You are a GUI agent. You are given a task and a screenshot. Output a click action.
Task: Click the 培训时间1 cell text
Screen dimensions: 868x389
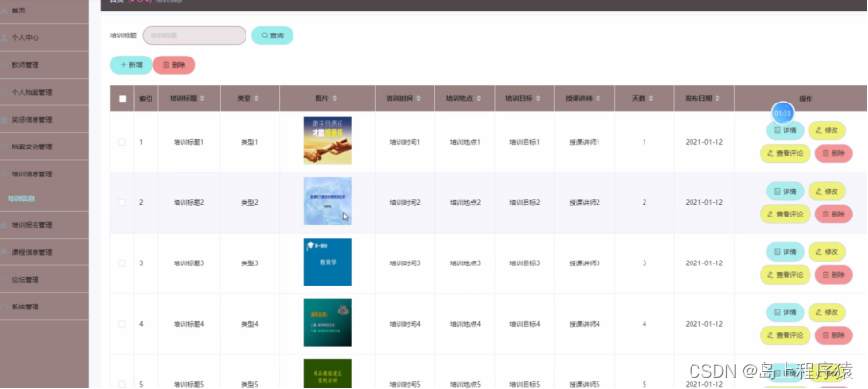tap(405, 142)
